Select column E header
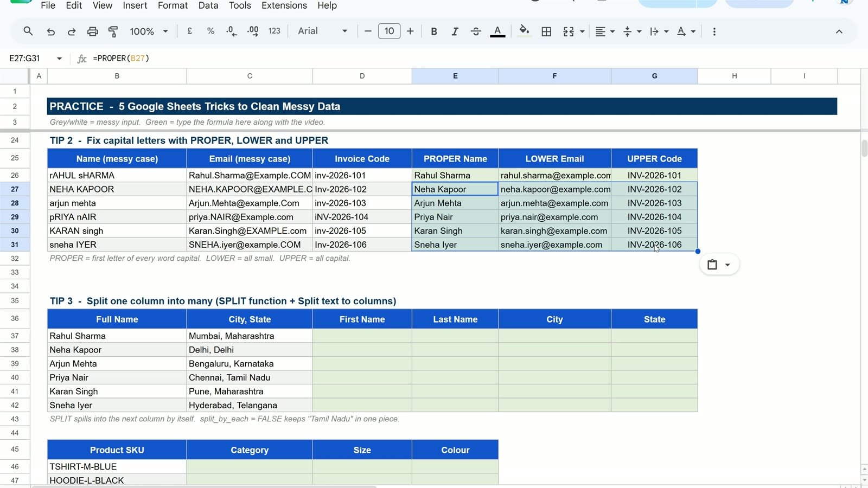This screenshot has height=488, width=868. [x=455, y=76]
